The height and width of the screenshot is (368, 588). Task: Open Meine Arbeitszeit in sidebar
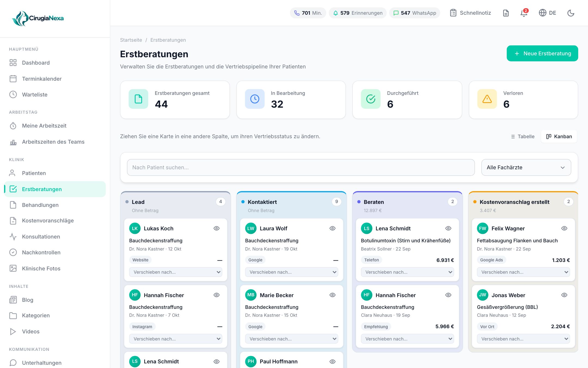55,126
